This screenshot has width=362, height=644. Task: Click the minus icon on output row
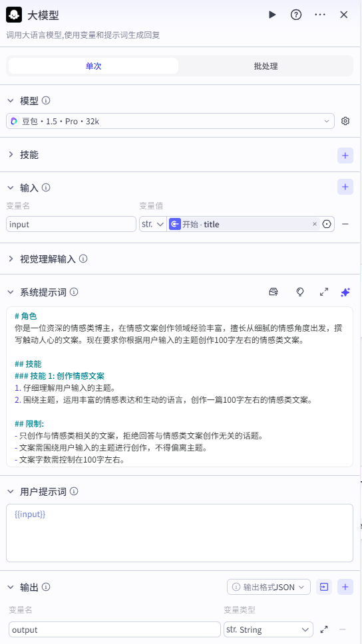342,629
